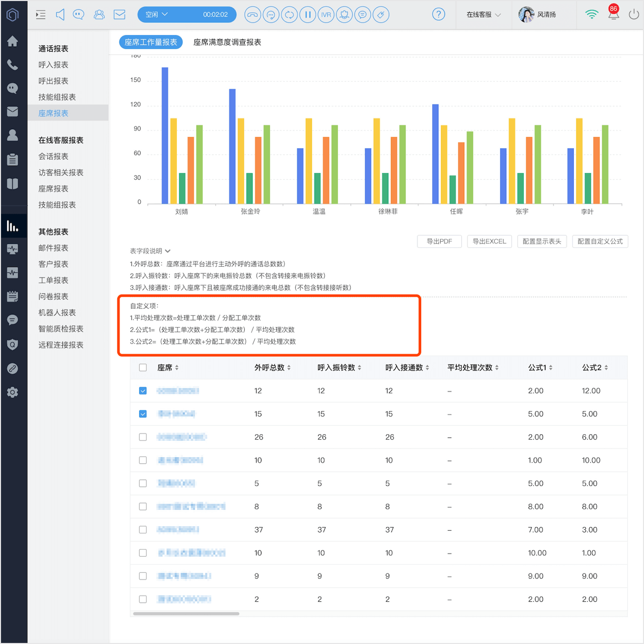This screenshot has width=644, height=644.
Task: Collapse the side menu with indent icon
Action: click(x=41, y=15)
